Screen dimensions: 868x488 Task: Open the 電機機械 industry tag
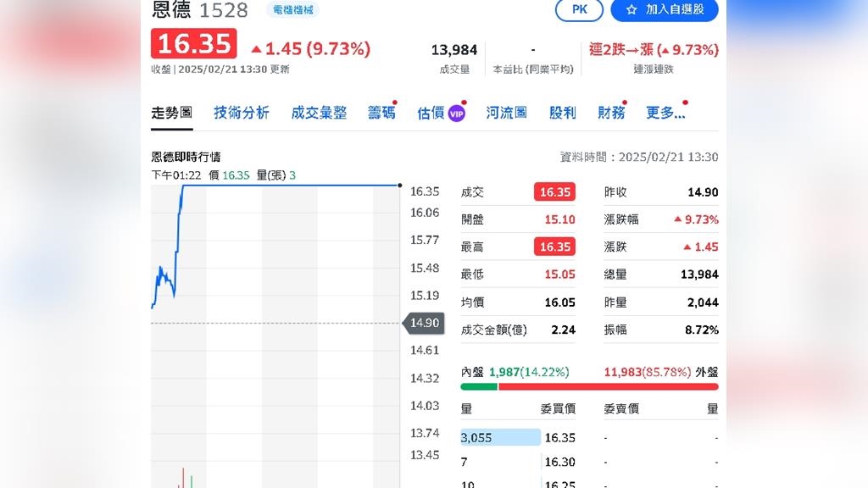click(292, 9)
